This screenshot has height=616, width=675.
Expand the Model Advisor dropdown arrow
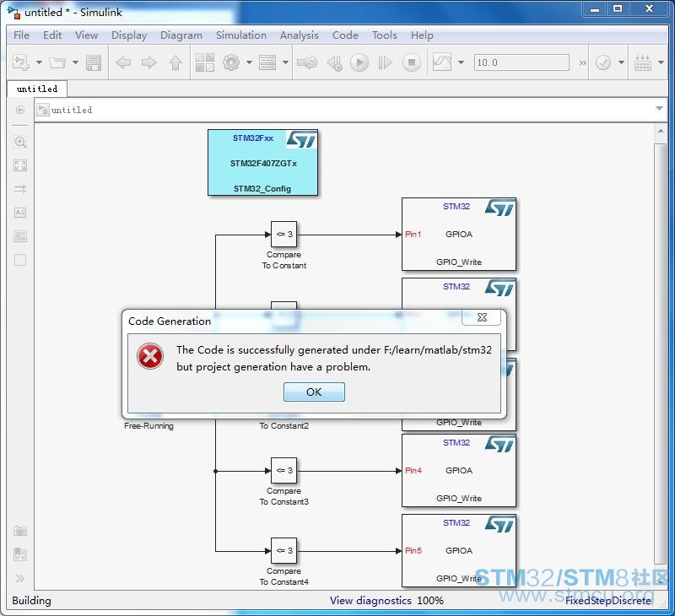[x=621, y=62]
